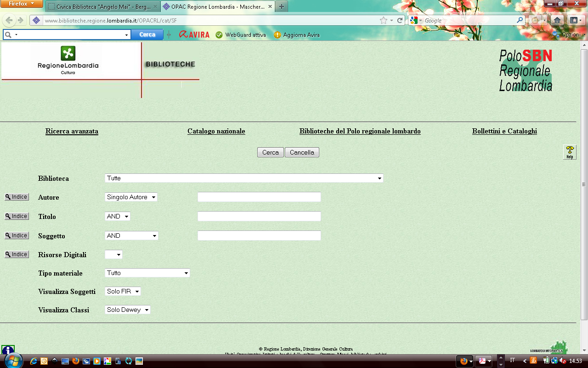Click the Google search magnifier icon
588x368 pixels.
(520, 20)
